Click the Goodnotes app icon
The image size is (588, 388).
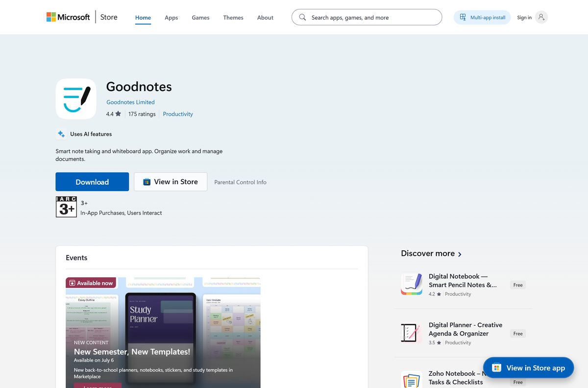76,99
